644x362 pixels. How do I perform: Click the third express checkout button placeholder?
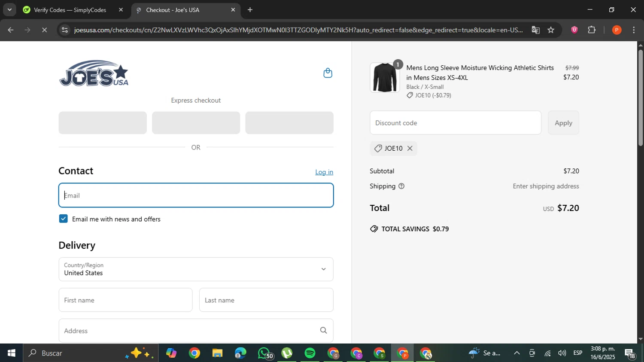(x=289, y=123)
